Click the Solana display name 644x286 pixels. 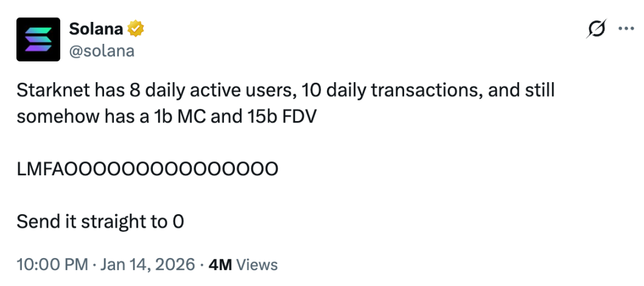click(96, 29)
